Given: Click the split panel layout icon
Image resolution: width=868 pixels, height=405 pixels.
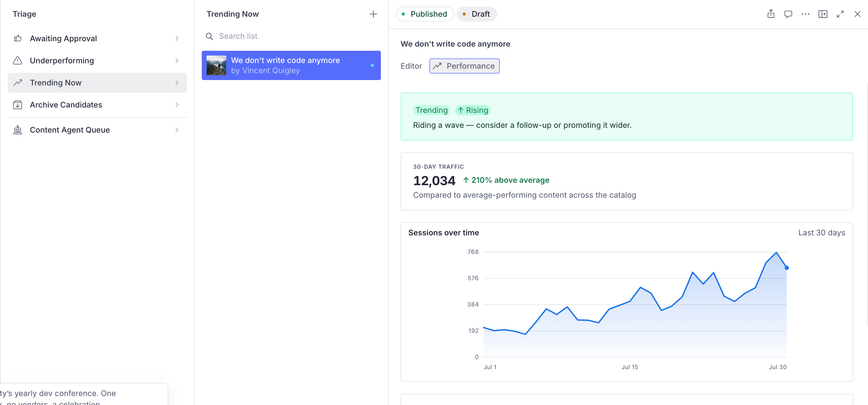Looking at the screenshot, I should 823,14.
